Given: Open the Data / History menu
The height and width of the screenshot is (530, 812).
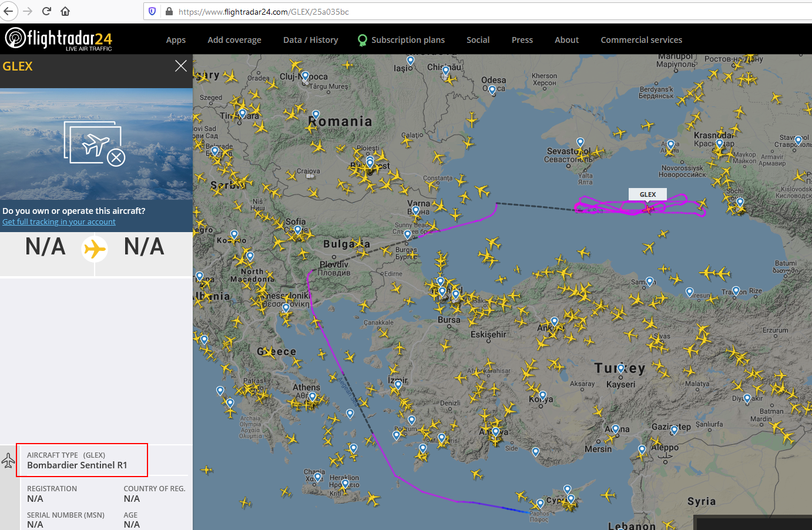Looking at the screenshot, I should pos(311,40).
